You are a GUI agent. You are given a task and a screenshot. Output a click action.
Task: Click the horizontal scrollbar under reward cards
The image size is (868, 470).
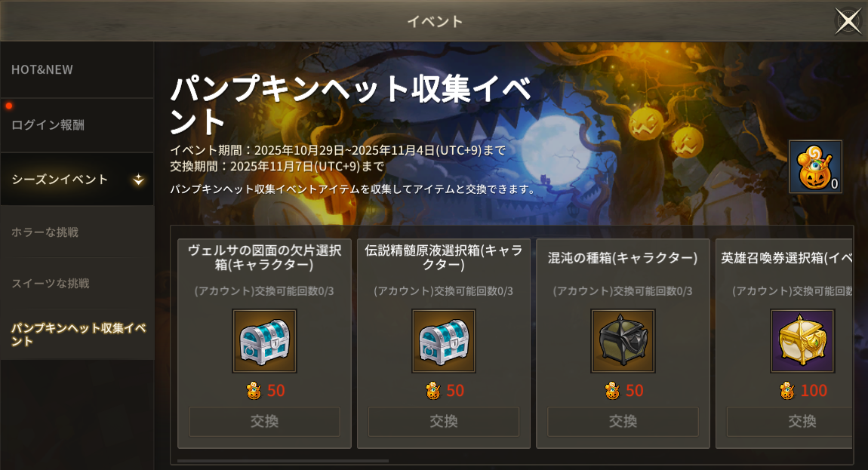tap(283, 461)
